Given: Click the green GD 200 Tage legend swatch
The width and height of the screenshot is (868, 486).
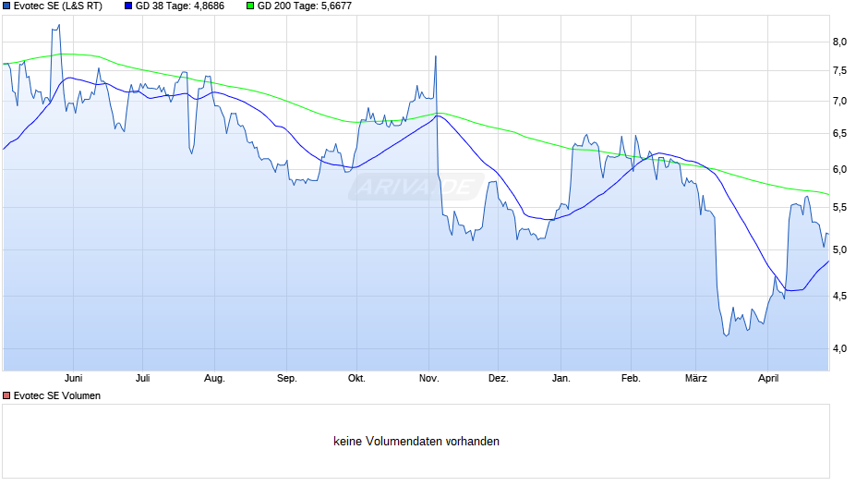Looking at the screenshot, I should click(250, 6).
